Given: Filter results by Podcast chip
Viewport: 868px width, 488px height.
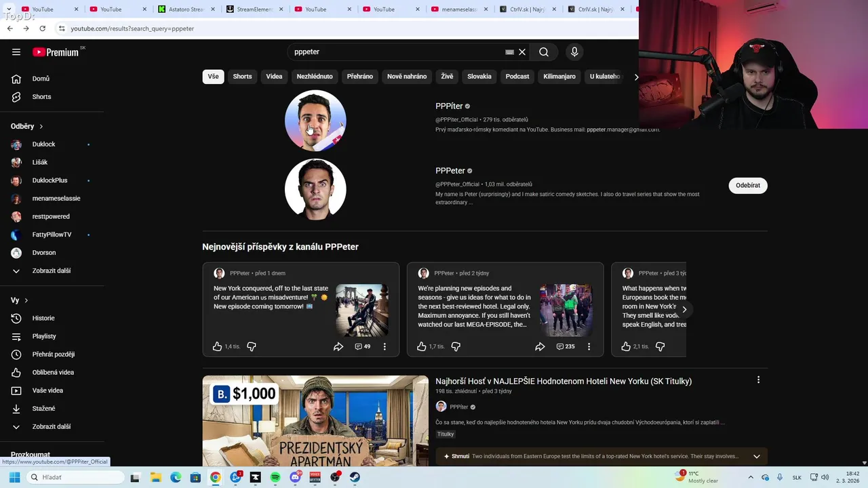Looking at the screenshot, I should point(517,77).
